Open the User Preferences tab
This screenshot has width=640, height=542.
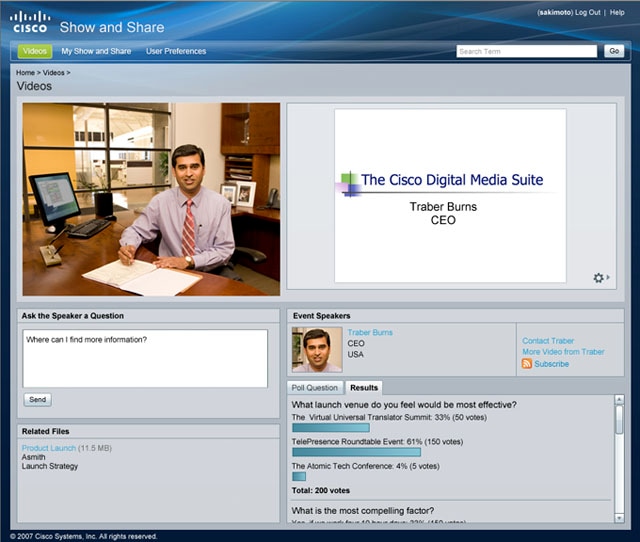pos(176,51)
